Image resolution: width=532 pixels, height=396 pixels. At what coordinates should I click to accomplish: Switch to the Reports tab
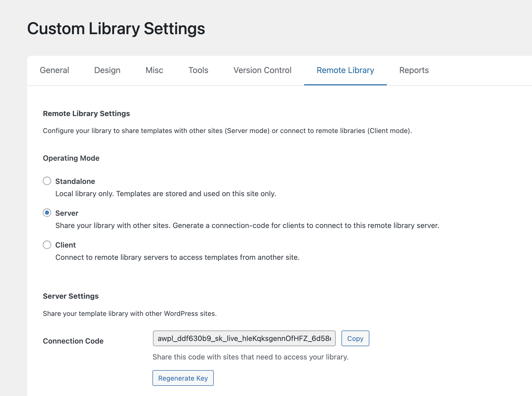[x=414, y=70]
